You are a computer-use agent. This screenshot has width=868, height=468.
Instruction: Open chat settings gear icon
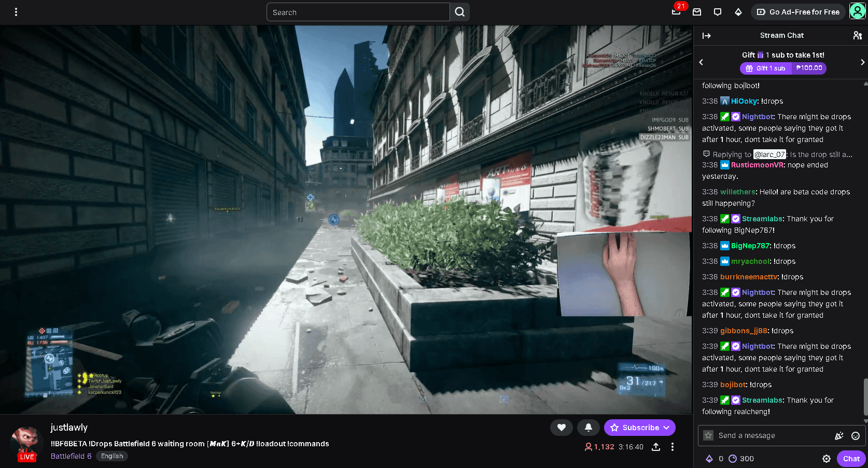tap(827, 459)
